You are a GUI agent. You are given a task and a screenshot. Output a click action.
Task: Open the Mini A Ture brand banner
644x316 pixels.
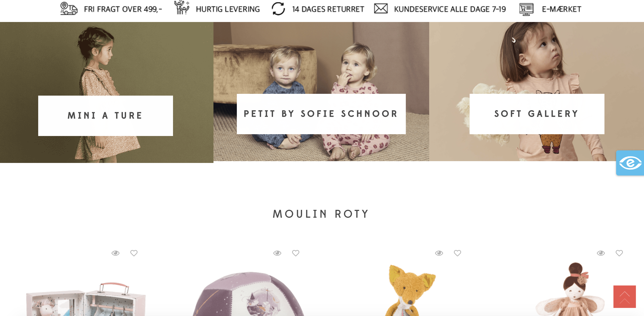click(x=106, y=116)
